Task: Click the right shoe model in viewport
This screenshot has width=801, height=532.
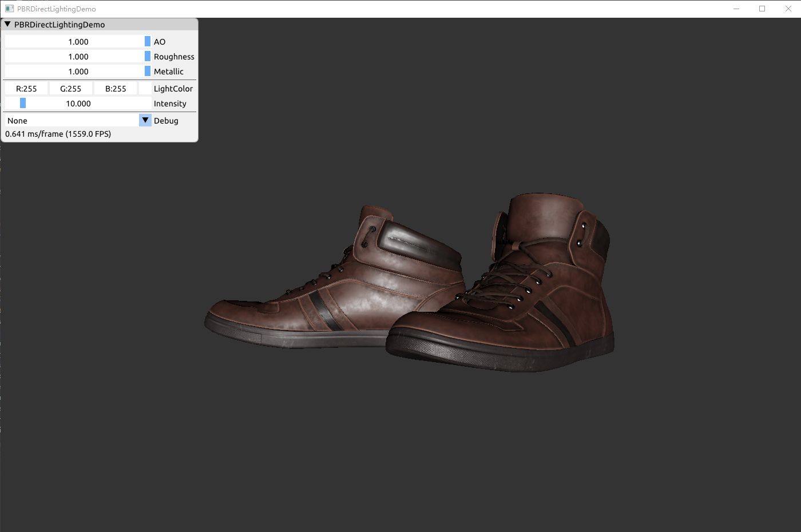Action: (x=501, y=283)
